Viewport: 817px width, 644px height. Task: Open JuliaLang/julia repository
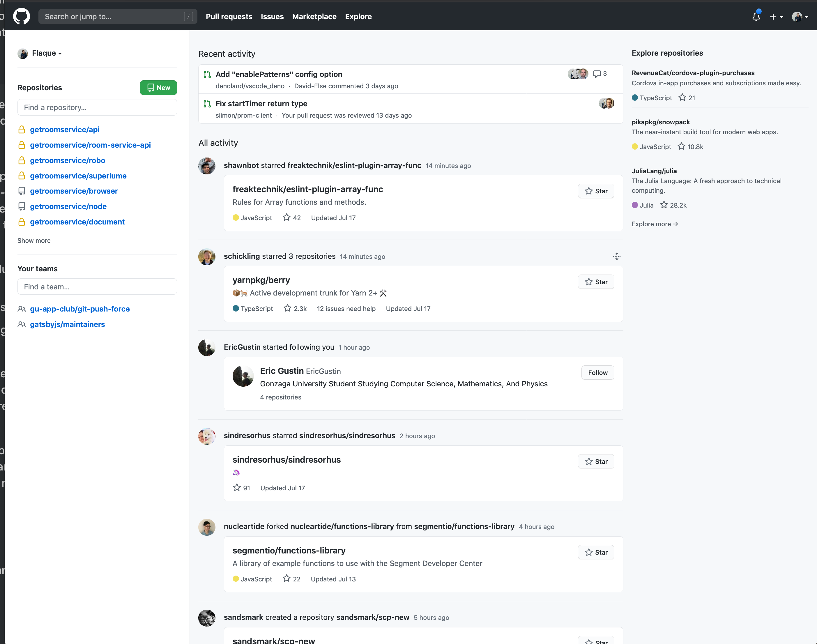tap(654, 171)
